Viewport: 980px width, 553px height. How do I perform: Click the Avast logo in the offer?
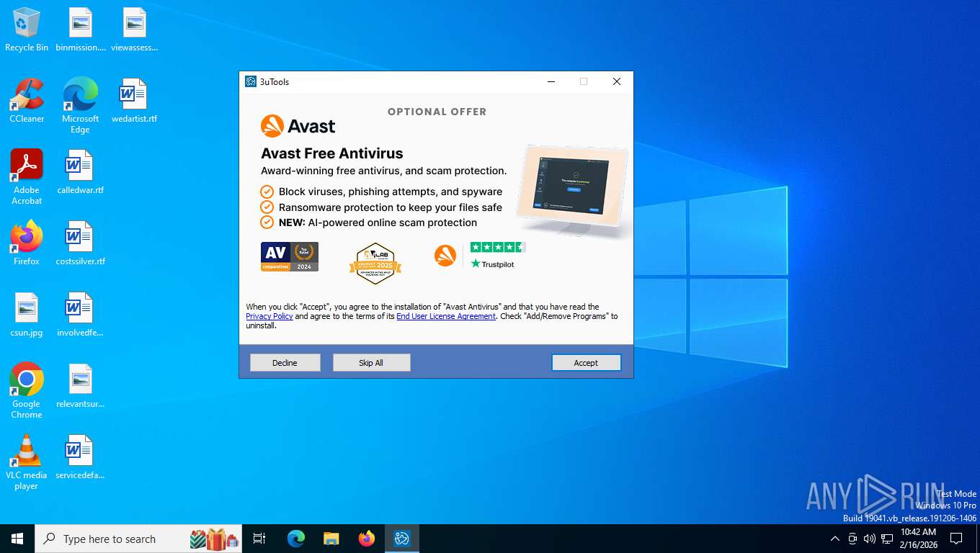(298, 126)
